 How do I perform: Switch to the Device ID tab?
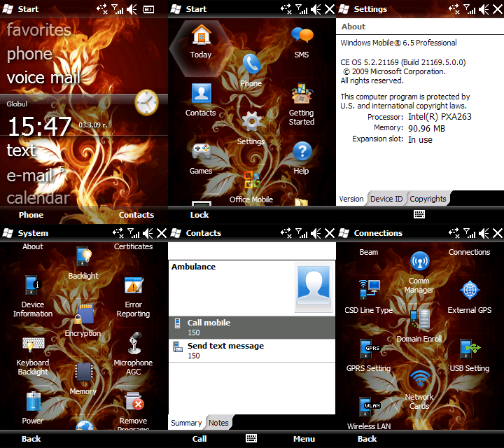386,199
